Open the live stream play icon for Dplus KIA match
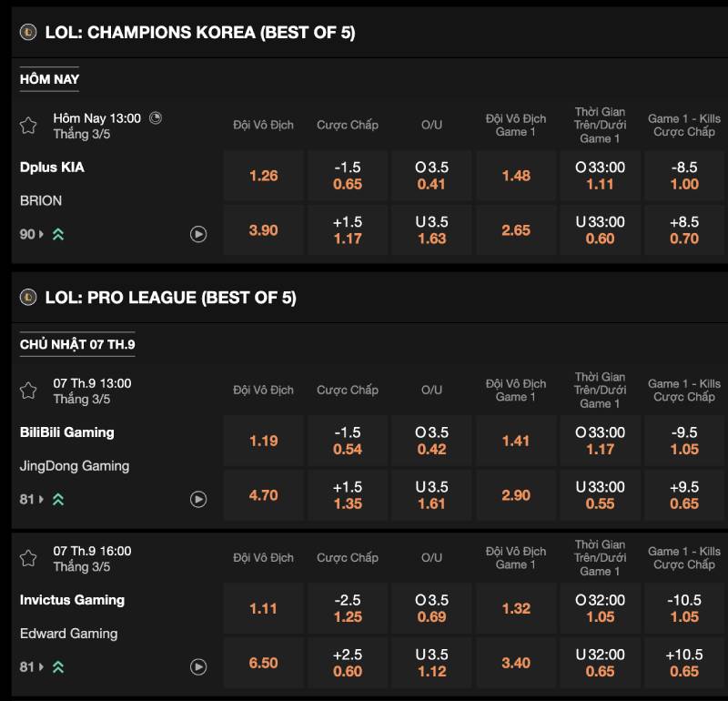This screenshot has width=728, height=701. [198, 233]
